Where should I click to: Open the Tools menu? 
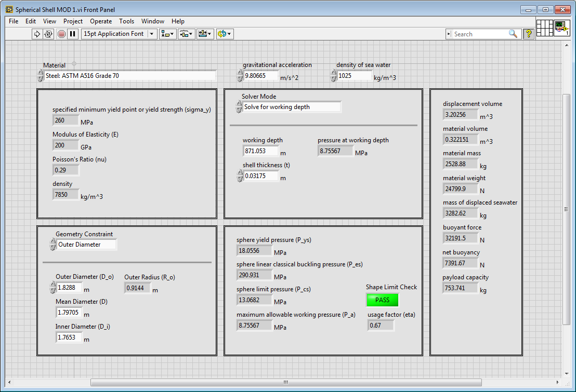pos(126,21)
